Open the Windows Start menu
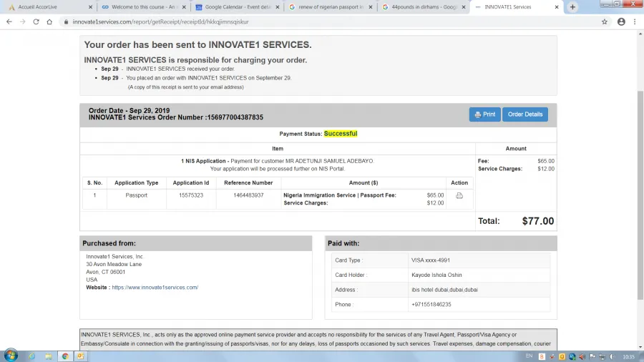Viewport: 644px width, 362px height. 11,356
